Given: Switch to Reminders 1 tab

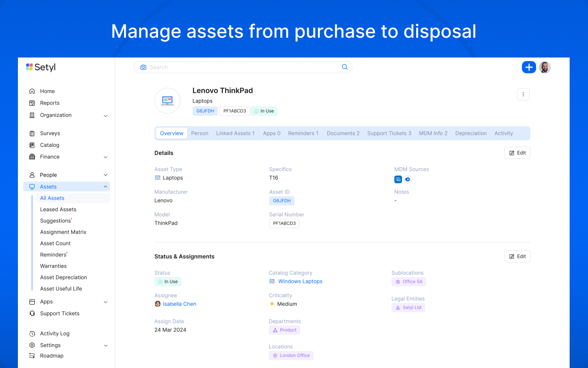Looking at the screenshot, I should (303, 133).
